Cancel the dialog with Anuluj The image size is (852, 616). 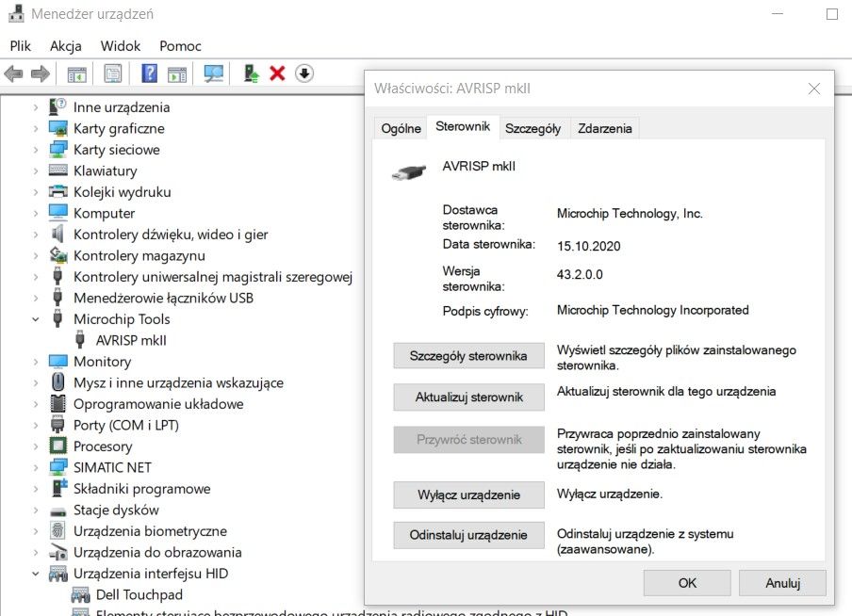782,583
